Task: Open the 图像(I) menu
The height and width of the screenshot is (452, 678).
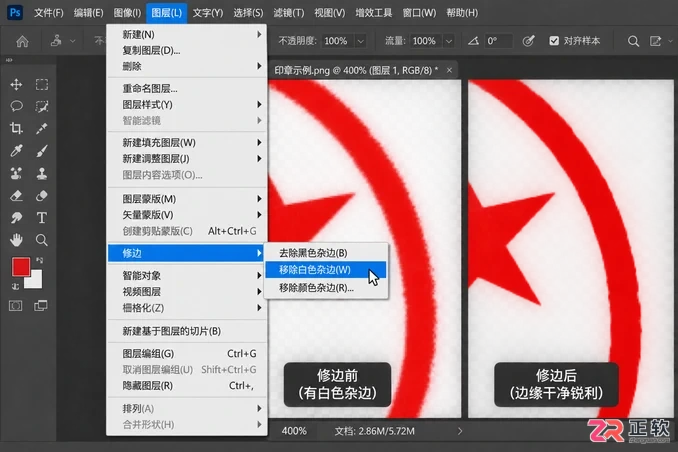Action: tap(127, 13)
